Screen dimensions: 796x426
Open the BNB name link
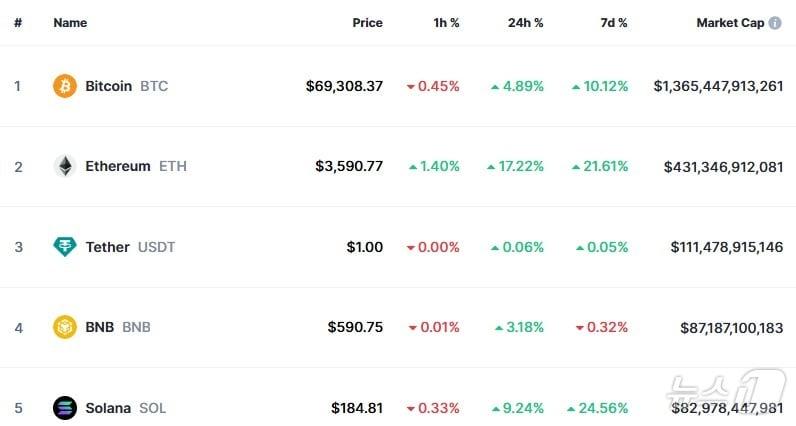100,327
